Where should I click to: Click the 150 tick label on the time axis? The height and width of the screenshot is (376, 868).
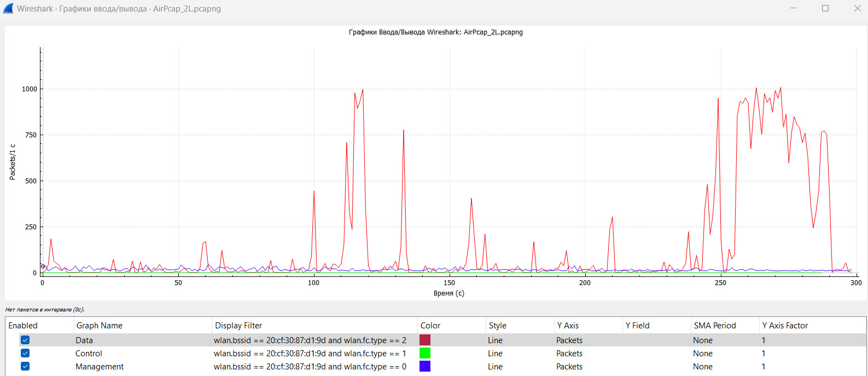450,283
